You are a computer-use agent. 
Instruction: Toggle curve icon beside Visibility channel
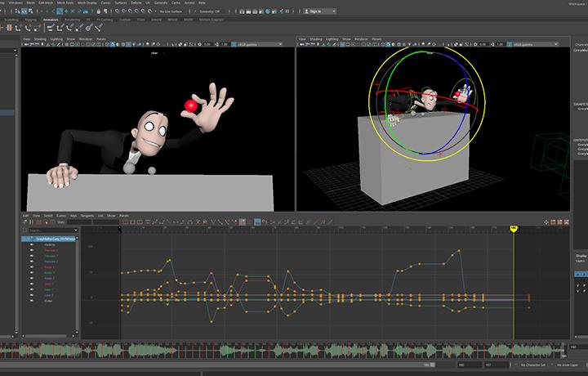[x=32, y=245]
